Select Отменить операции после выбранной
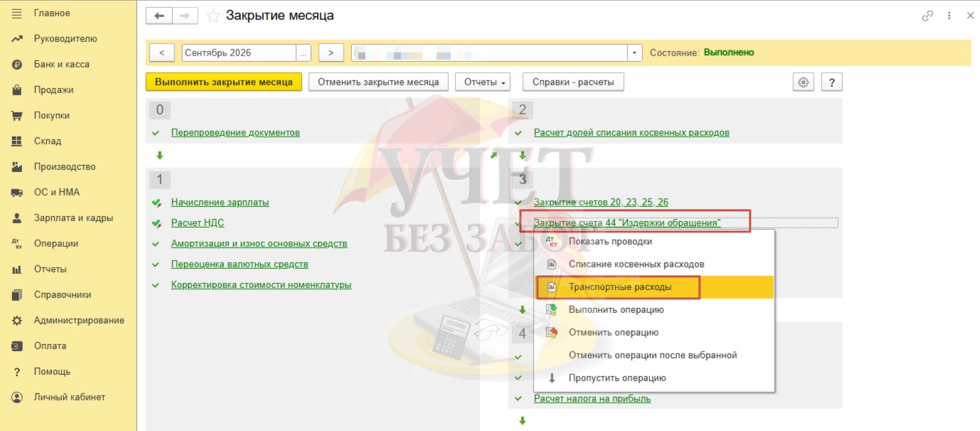Screen dimensions: 980x431 click(x=654, y=356)
